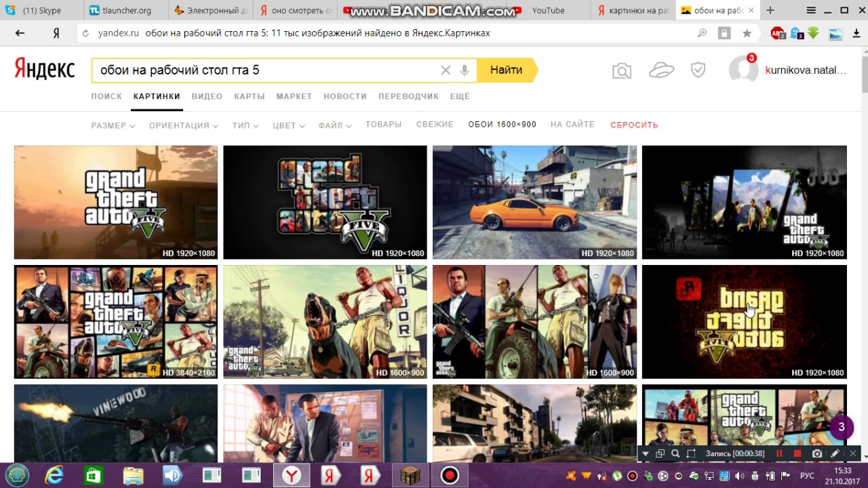868x488 pixels.
Task: Close the current обои на рабочий tab
Action: (751, 10)
